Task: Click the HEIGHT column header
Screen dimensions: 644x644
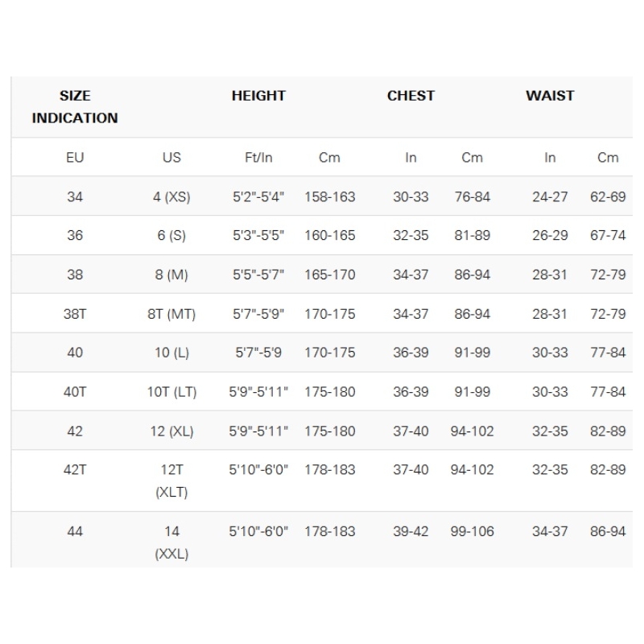Action: tap(258, 96)
